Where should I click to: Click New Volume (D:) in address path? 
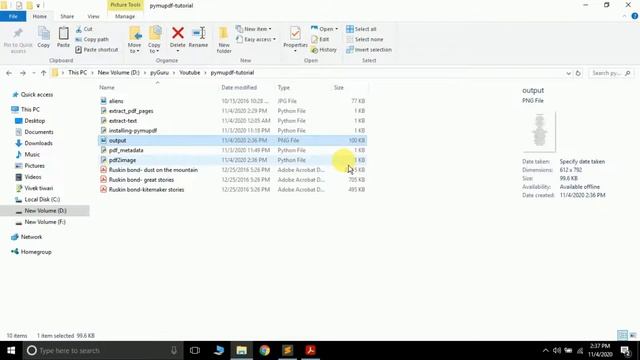tap(119, 73)
